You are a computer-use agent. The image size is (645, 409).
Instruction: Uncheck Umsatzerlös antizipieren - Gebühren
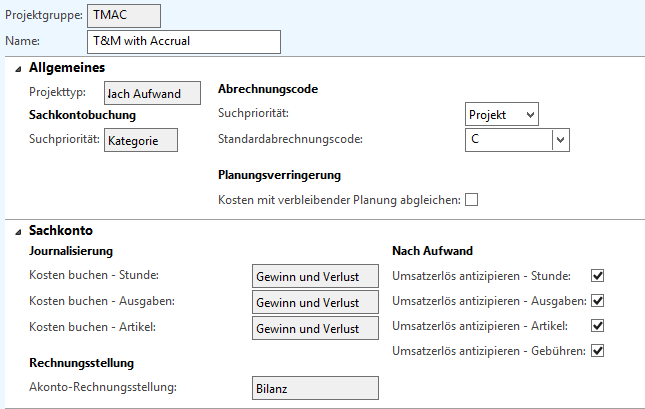tap(598, 350)
